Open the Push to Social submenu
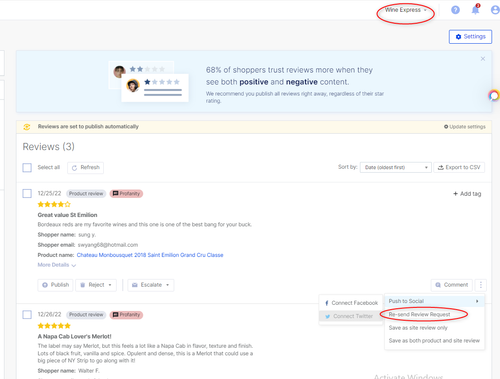The width and height of the screenshot is (500, 379). coord(434,301)
